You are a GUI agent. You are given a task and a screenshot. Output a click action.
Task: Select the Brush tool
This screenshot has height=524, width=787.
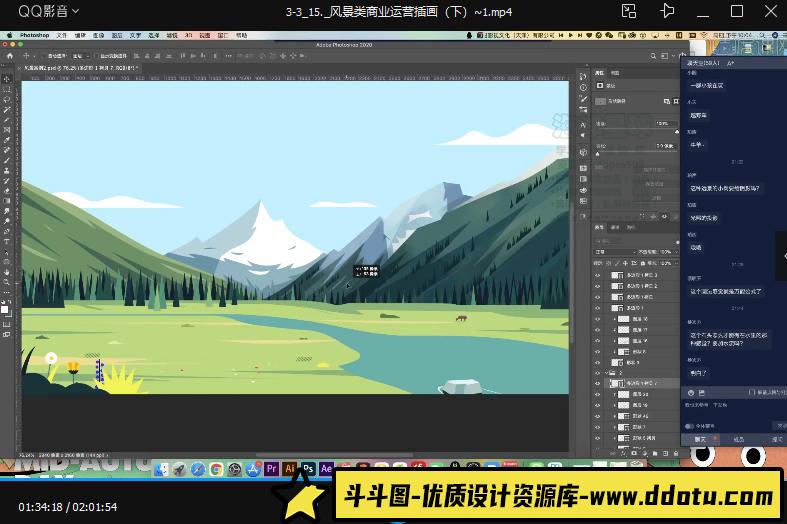7,161
